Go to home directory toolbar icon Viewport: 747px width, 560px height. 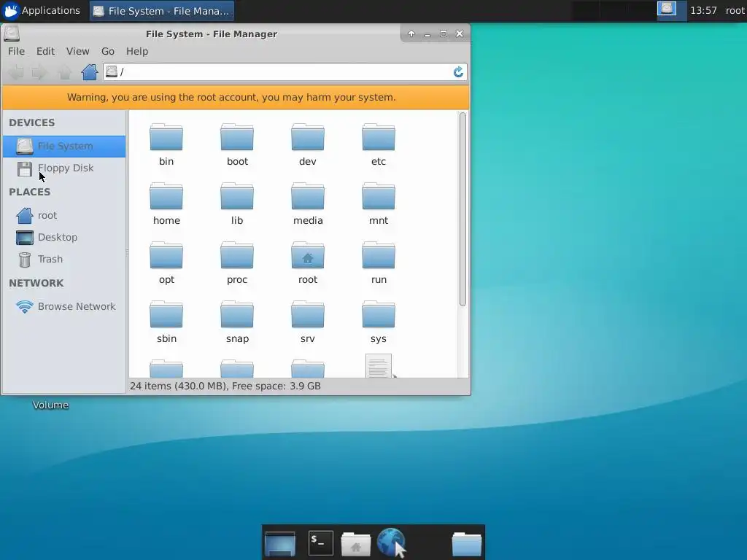click(89, 72)
